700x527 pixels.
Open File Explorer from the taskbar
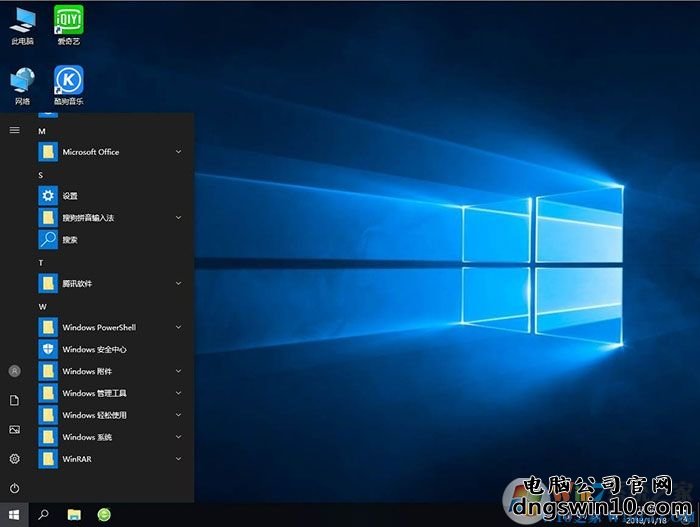pos(74,515)
